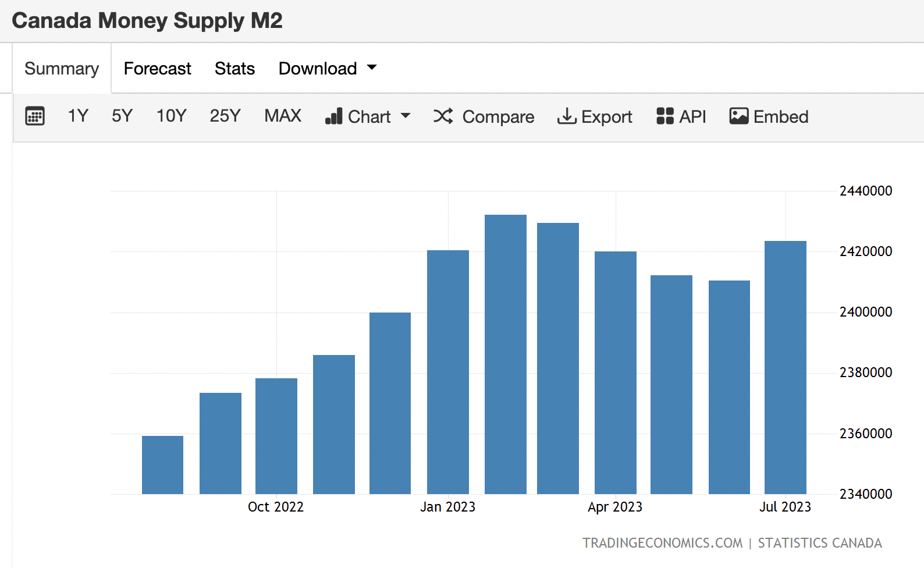Expand the Chart type dropdown arrow
924x568 pixels.
click(x=406, y=116)
